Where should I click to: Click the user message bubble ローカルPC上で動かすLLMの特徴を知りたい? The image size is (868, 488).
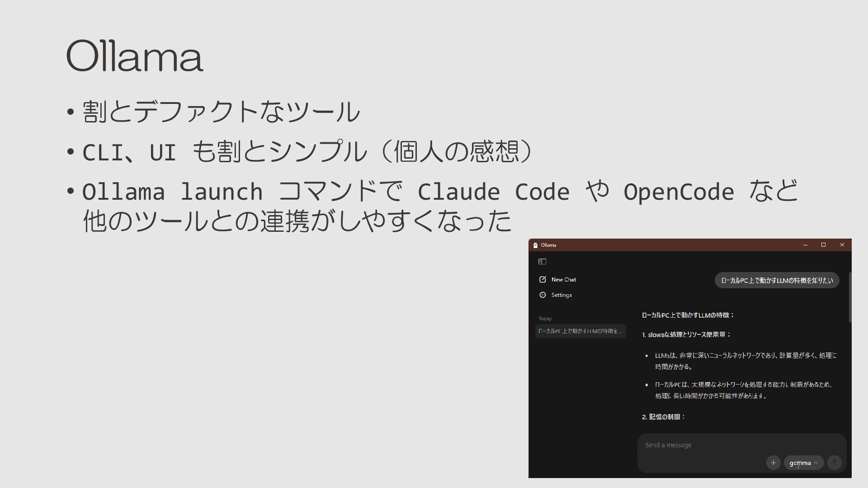click(777, 281)
